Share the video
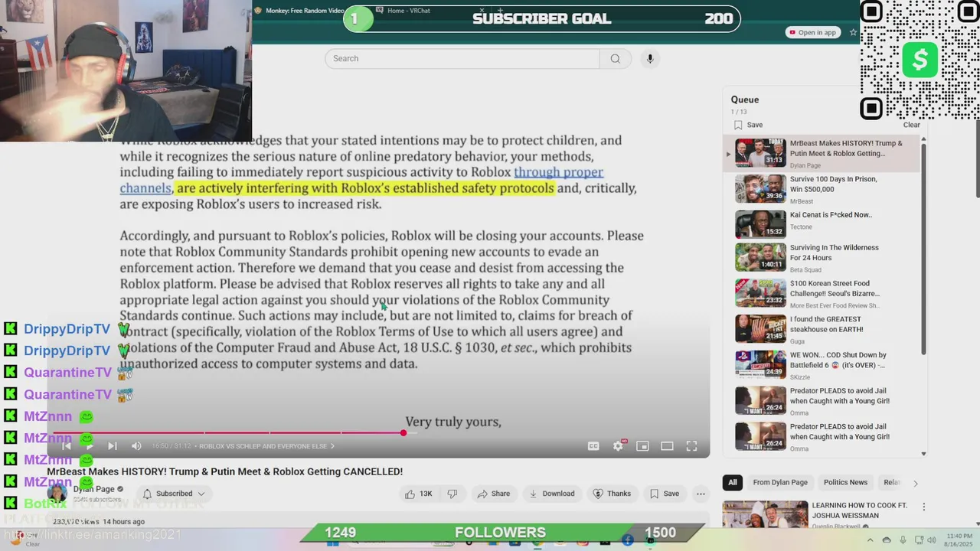The height and width of the screenshot is (551, 980). pyautogui.click(x=494, y=494)
